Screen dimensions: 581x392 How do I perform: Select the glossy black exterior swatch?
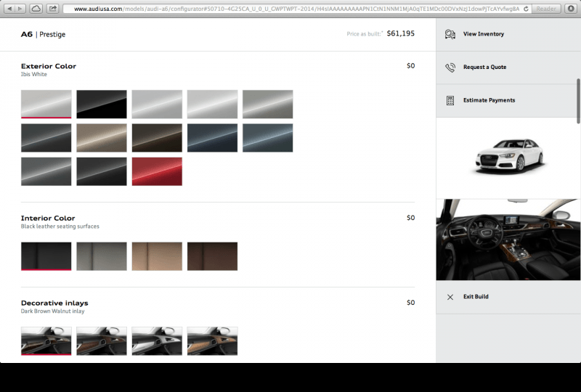coord(102,104)
